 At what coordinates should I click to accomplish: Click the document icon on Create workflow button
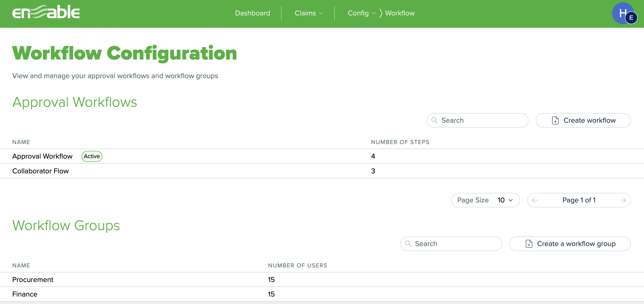click(555, 120)
